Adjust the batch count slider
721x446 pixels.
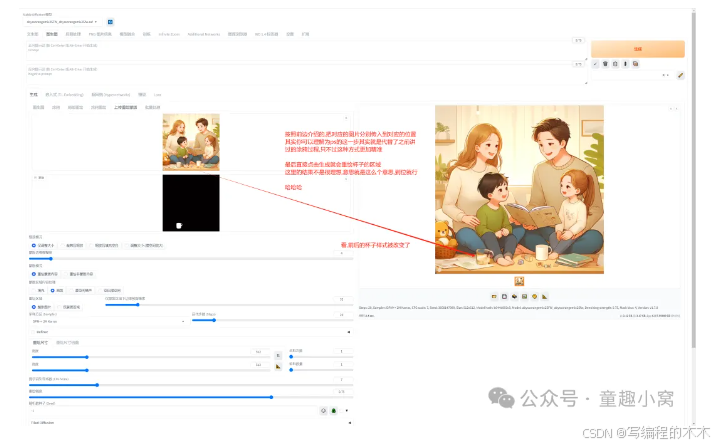[321, 356]
